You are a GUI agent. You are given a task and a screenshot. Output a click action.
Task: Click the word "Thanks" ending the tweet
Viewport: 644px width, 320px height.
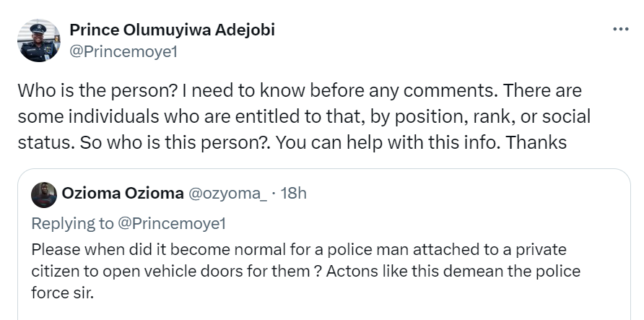(536, 142)
